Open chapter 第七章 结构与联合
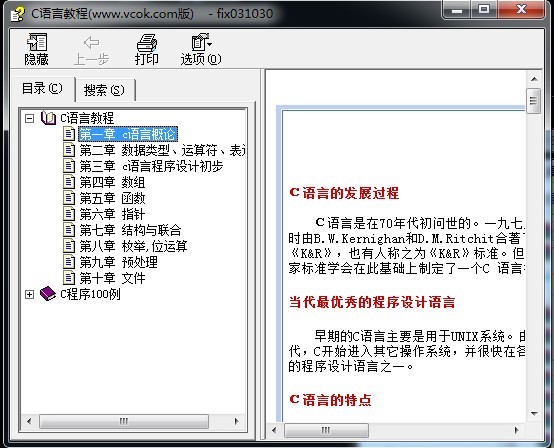The width and height of the screenshot is (554, 448). click(130, 230)
